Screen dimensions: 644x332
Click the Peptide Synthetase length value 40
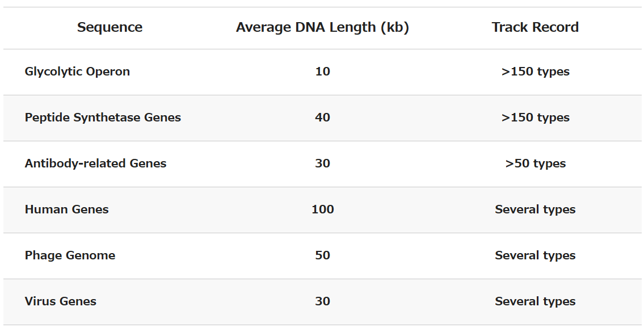pos(322,117)
